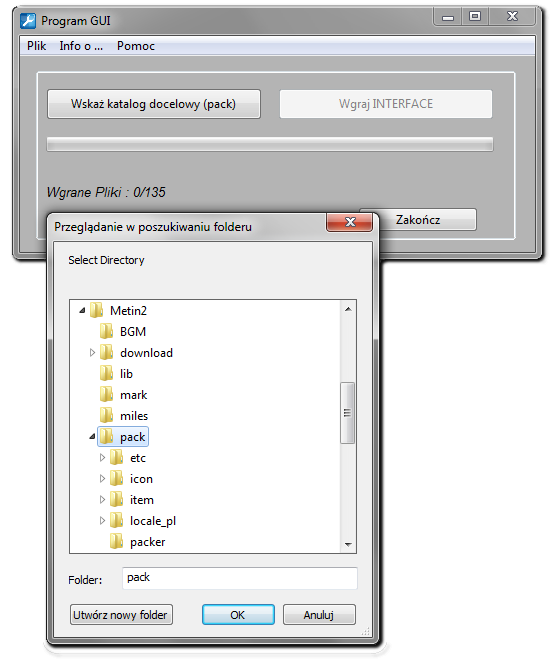The width and height of the screenshot is (555, 670).
Task: Select the BGM folder icon
Action: coord(106,331)
